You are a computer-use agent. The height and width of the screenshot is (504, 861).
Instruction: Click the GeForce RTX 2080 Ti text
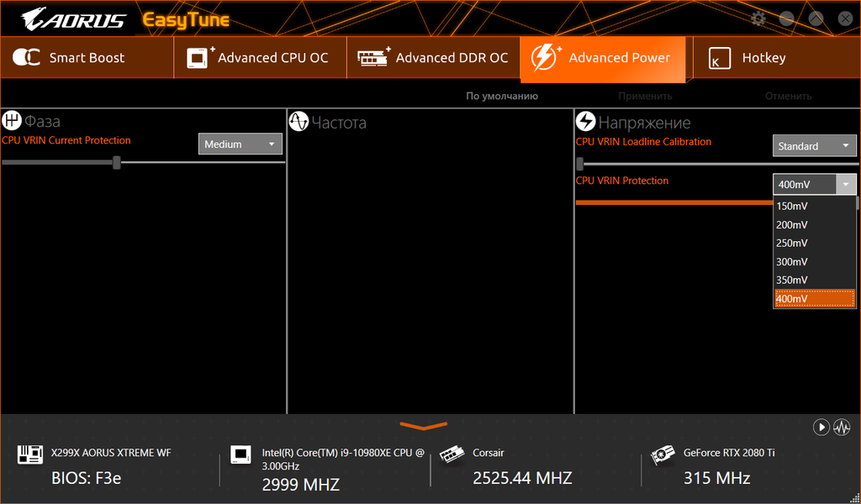(x=729, y=453)
